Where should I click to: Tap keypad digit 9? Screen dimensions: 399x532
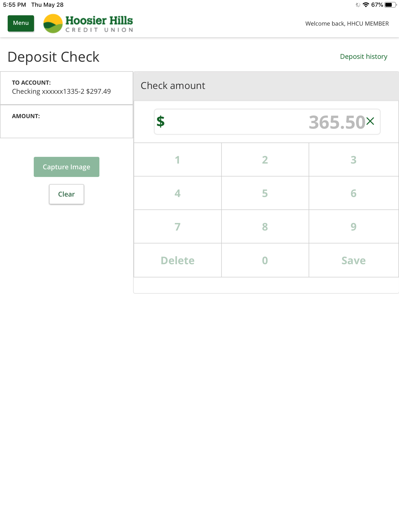pos(354,226)
